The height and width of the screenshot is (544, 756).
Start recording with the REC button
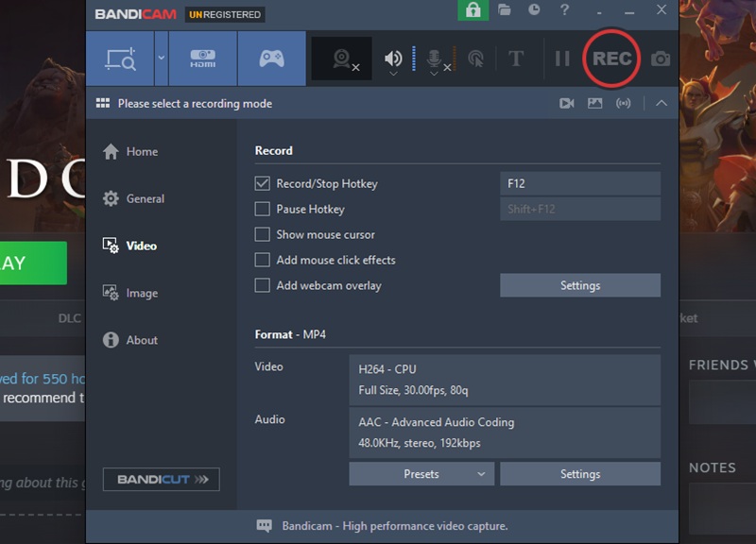[611, 59]
